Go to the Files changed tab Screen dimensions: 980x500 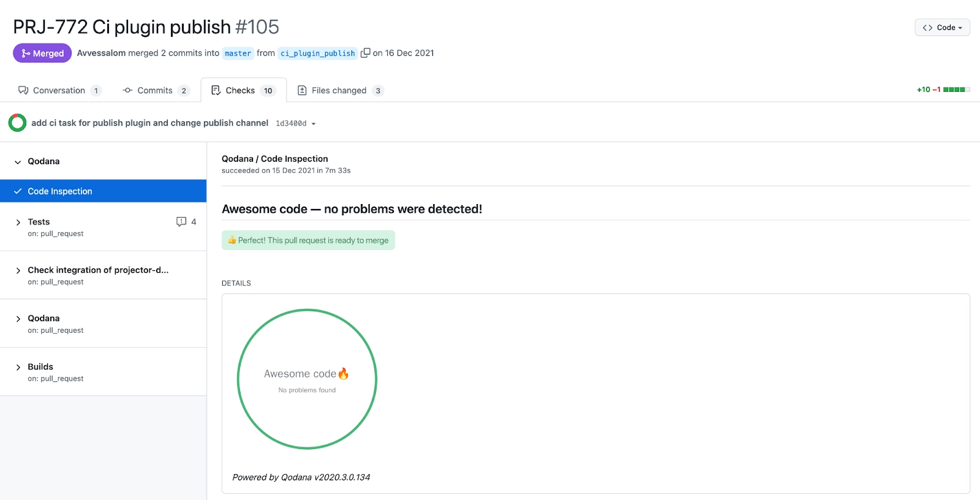click(339, 91)
